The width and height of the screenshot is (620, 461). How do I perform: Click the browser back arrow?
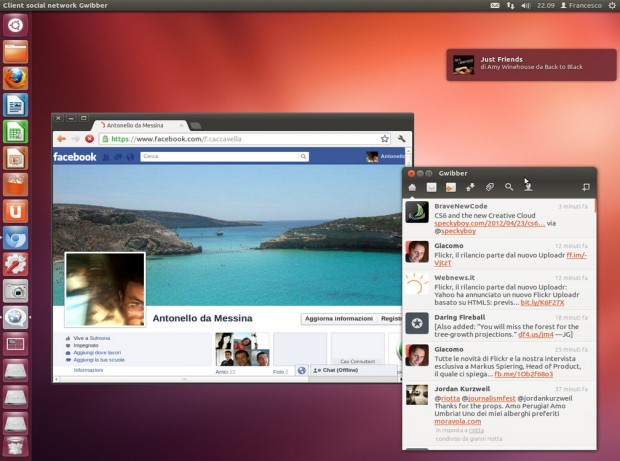click(61, 139)
